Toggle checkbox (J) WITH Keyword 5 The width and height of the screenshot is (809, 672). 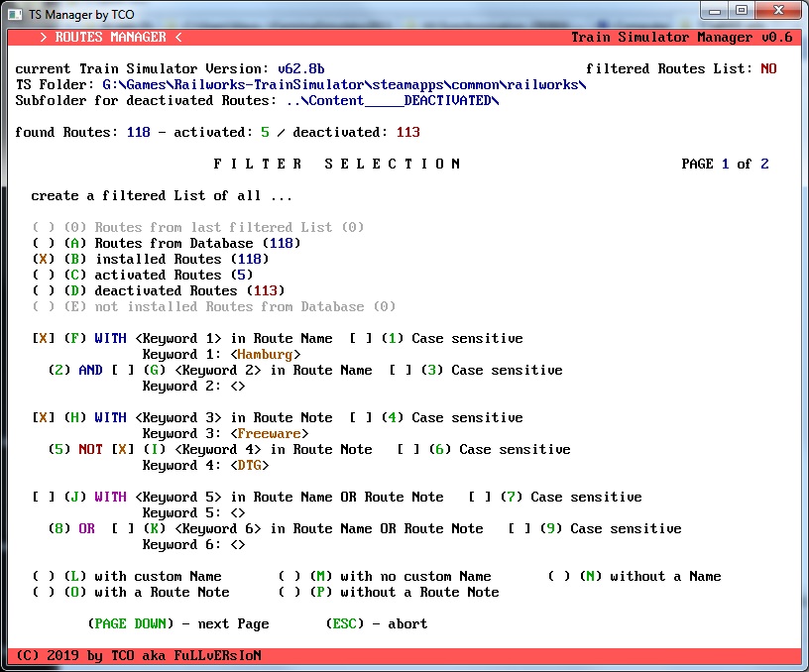[x=44, y=498]
